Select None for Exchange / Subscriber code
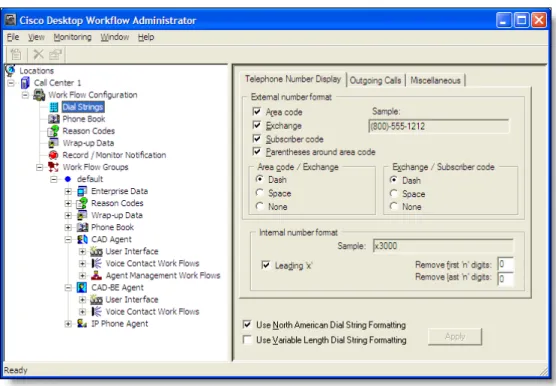This screenshot has height=386, width=556. [x=394, y=206]
